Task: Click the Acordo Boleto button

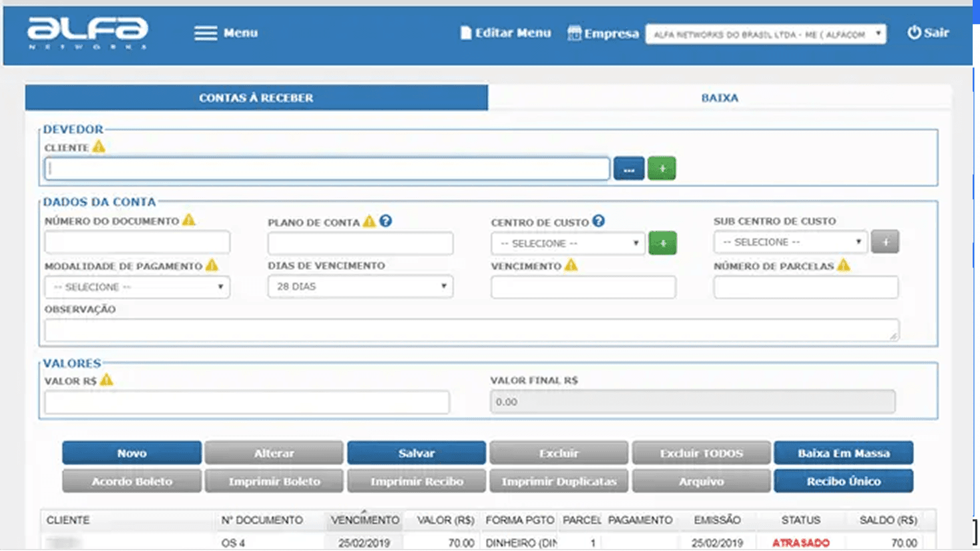Action: tap(132, 481)
